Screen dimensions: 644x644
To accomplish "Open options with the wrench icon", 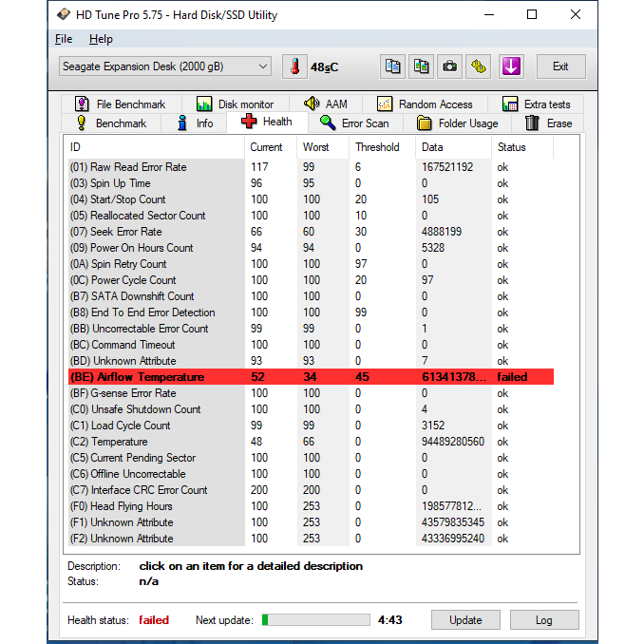I will 479,66.
